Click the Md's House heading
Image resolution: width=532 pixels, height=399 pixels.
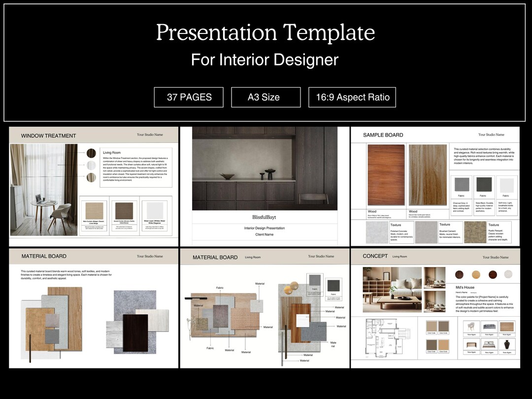pos(465,287)
